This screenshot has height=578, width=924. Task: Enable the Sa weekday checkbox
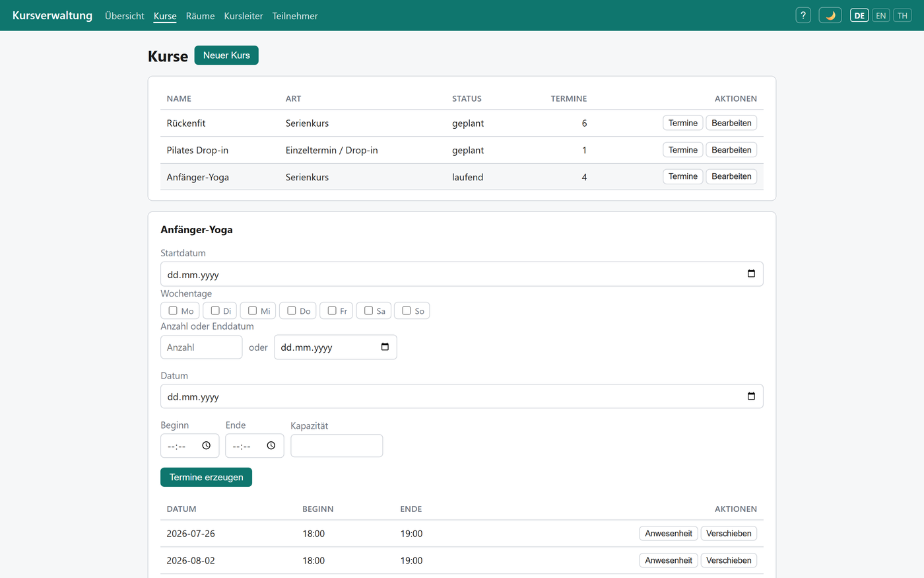(x=368, y=310)
